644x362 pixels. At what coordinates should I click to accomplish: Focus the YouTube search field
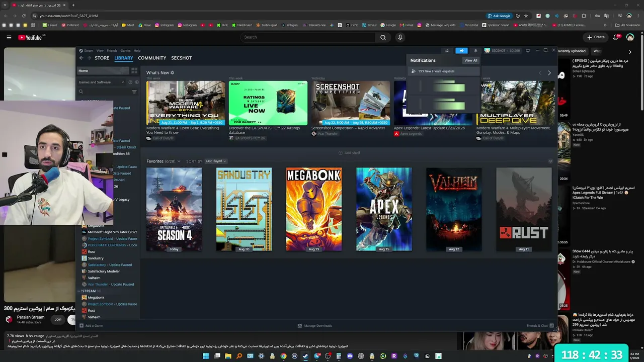click(x=308, y=37)
